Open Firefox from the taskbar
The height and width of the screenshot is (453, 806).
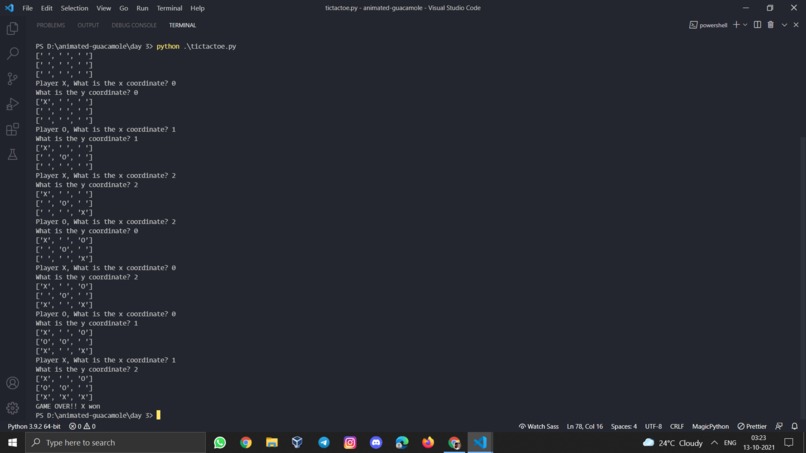click(x=428, y=442)
